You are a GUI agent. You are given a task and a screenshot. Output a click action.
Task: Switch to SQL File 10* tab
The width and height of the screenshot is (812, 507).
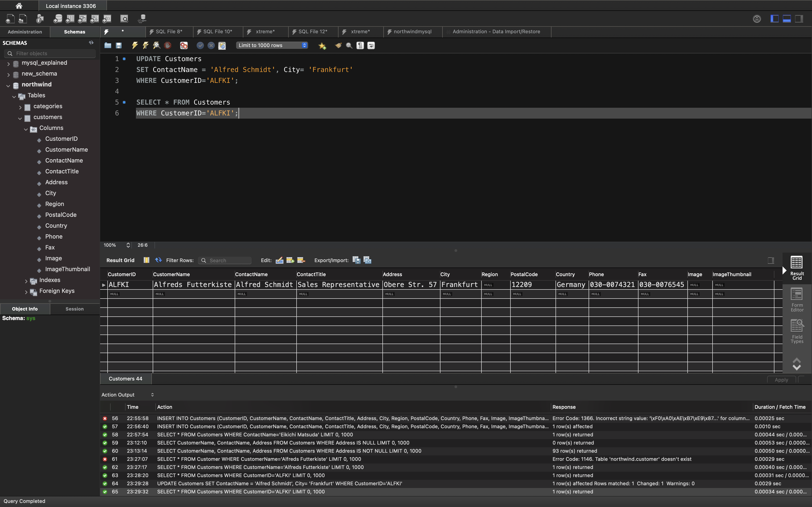pyautogui.click(x=217, y=31)
